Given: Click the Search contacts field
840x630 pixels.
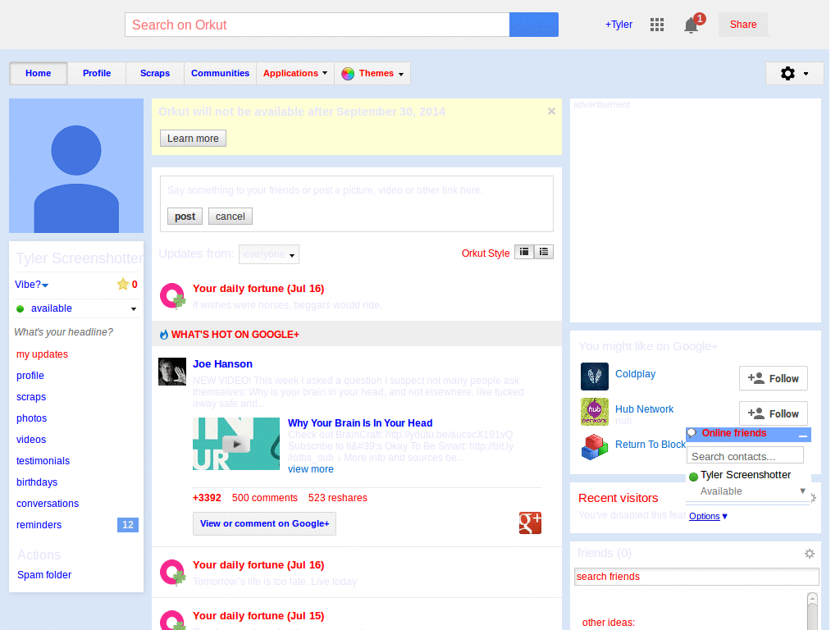Looking at the screenshot, I should 745,456.
